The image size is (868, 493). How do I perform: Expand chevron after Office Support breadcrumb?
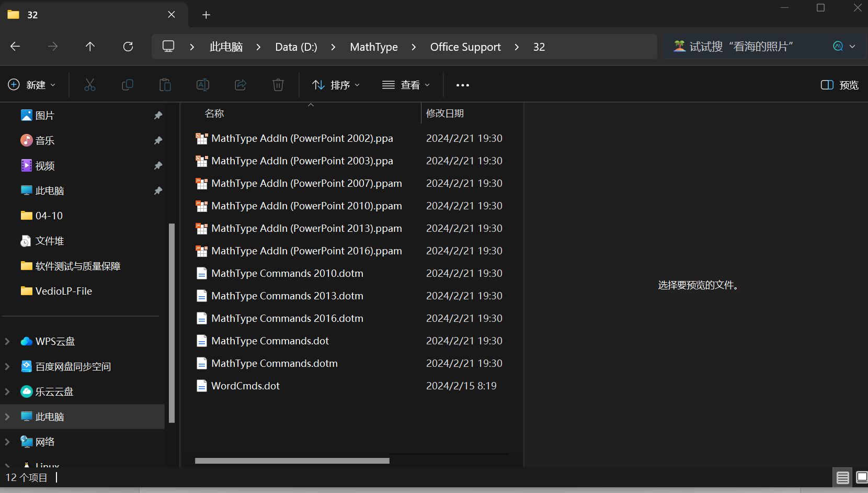517,47
